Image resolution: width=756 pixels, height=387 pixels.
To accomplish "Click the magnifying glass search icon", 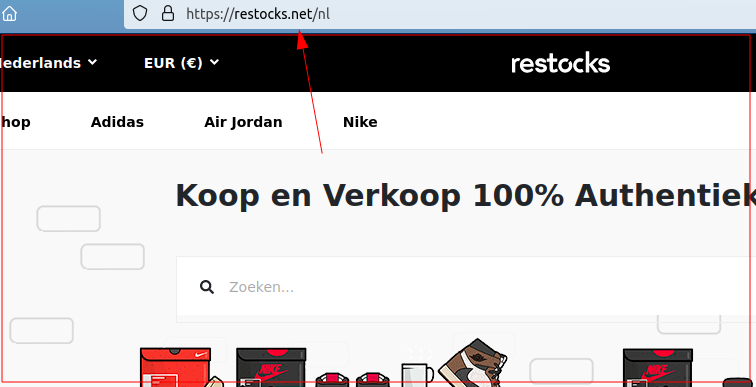I will 207,287.
